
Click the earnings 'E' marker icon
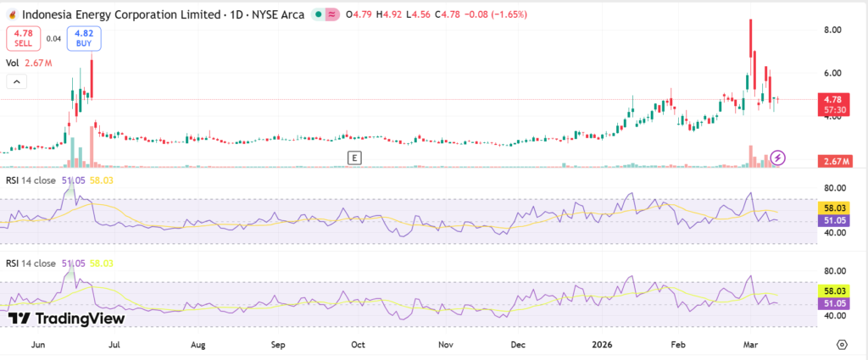(355, 158)
